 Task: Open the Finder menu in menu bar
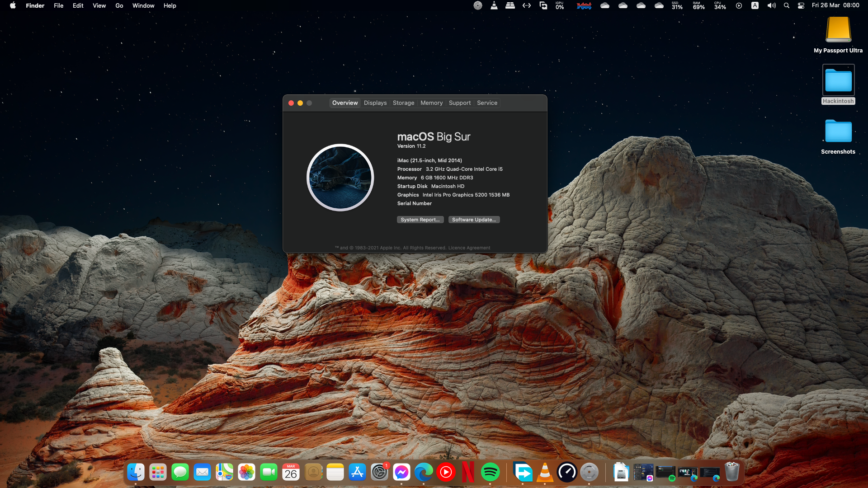click(x=35, y=5)
